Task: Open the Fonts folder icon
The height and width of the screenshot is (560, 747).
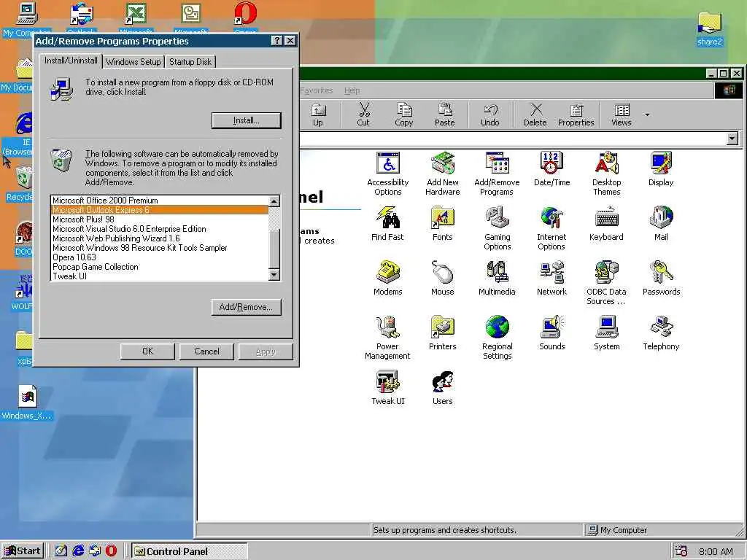Action: [x=443, y=224]
